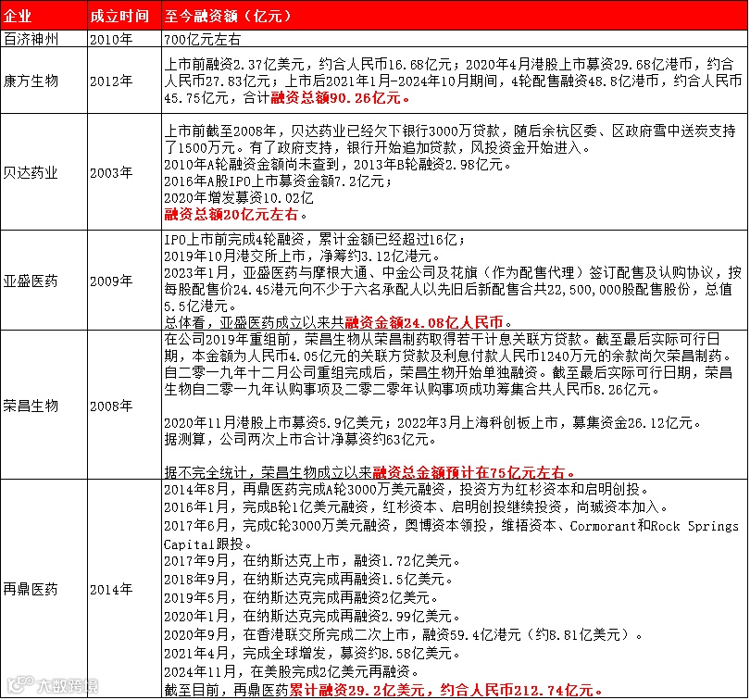Click the line '2020年增发募资10.02亿'
750x700 pixels.
239,198
